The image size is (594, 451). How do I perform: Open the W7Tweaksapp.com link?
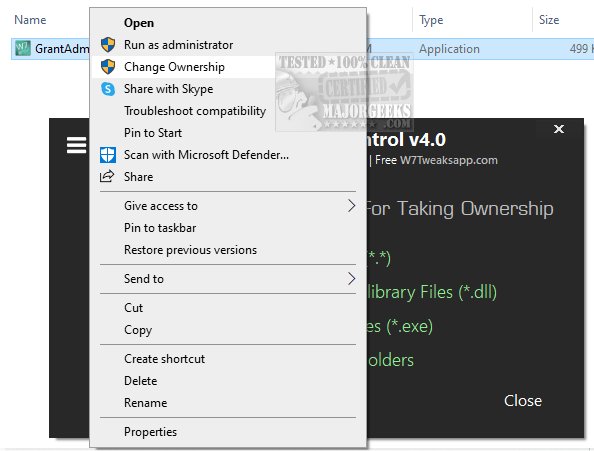coord(449,160)
